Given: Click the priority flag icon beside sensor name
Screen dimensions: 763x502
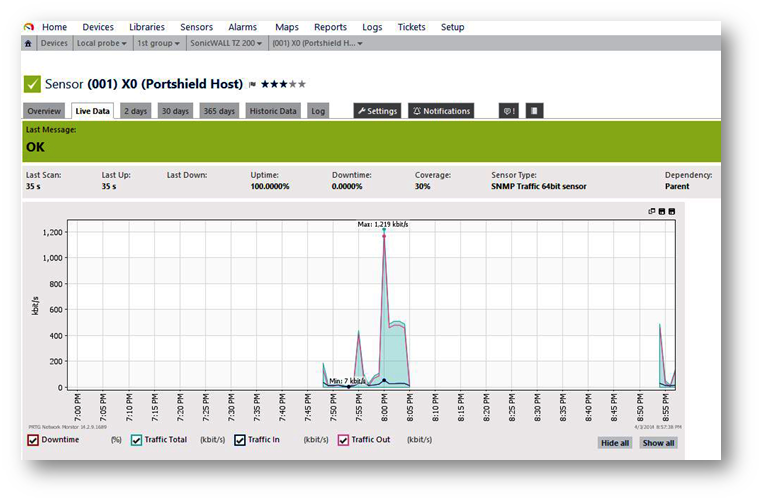Looking at the screenshot, I should tap(252, 85).
